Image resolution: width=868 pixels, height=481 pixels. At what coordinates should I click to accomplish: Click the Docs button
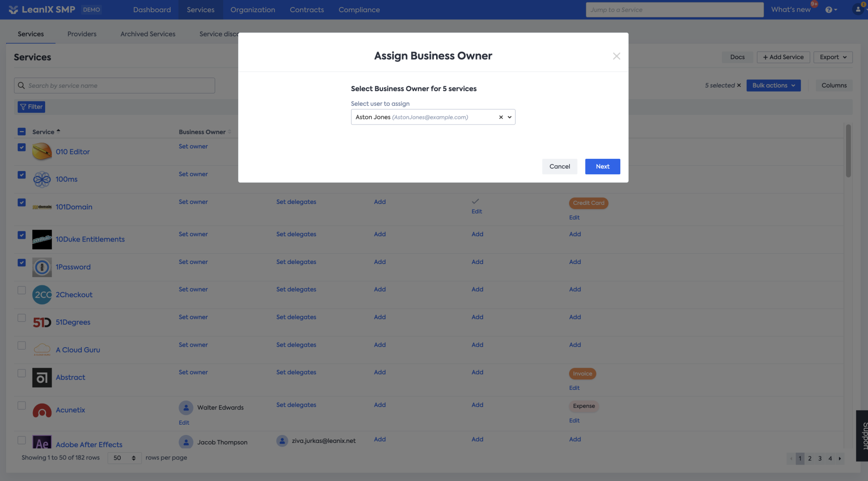737,57
